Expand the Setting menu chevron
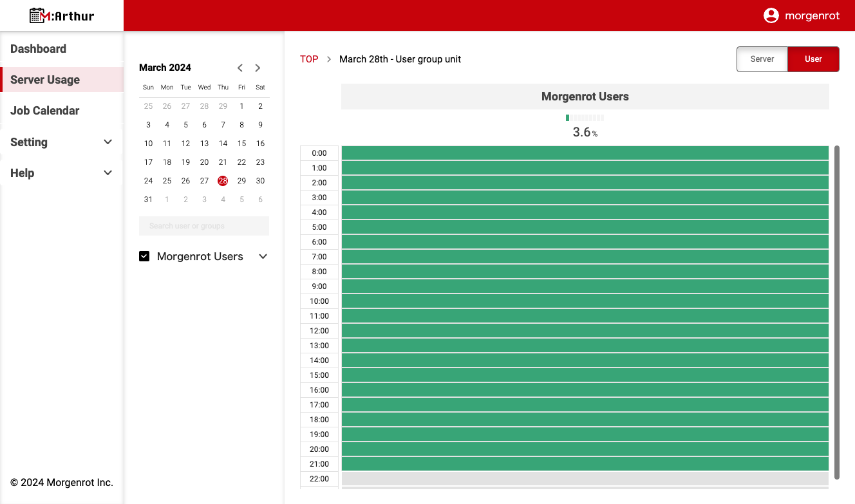Screen dimensions: 855x504 pos(108,142)
